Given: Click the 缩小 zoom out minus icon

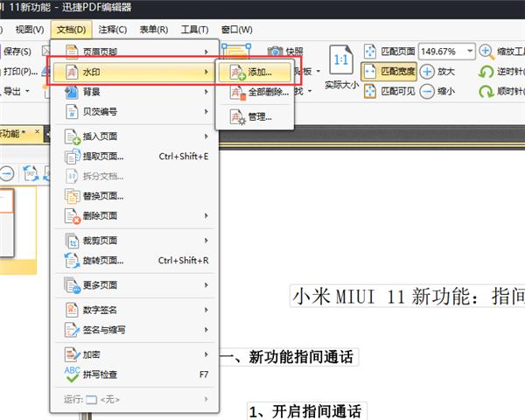Looking at the screenshot, I should 427,91.
